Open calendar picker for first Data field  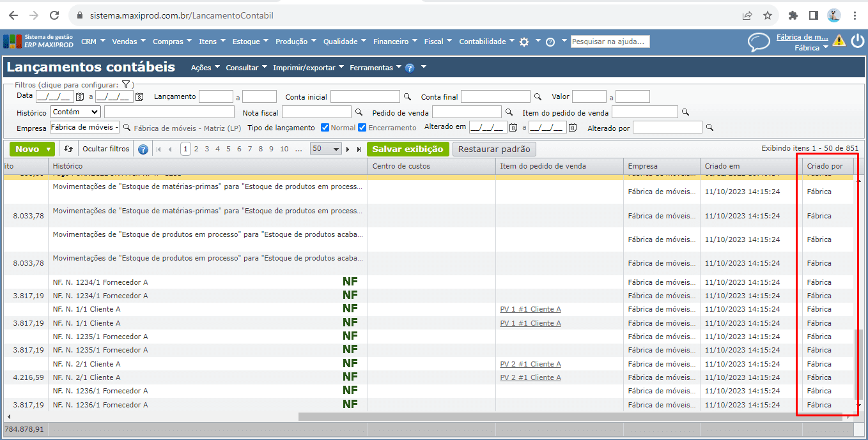[80, 97]
